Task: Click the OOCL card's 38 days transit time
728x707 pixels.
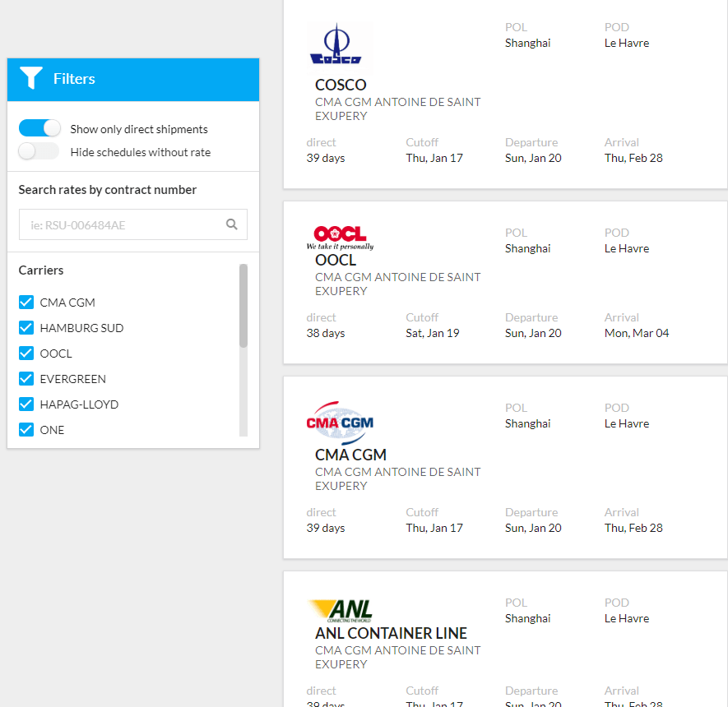Action: (326, 333)
